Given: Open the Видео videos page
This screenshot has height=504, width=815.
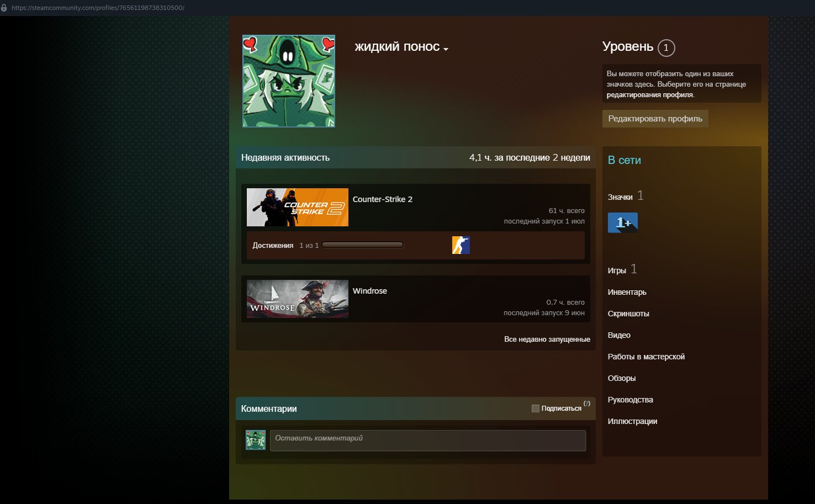Looking at the screenshot, I should pos(619,335).
